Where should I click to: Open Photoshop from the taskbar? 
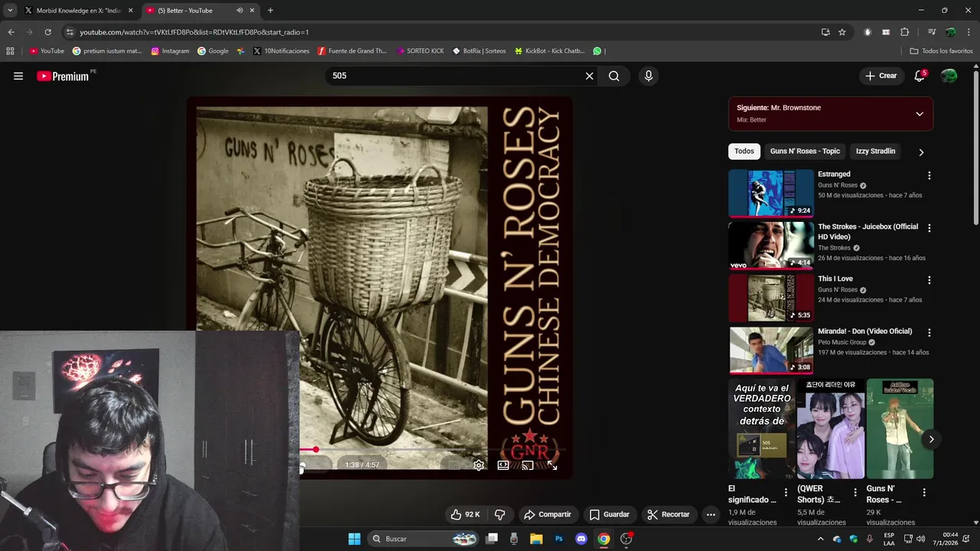pyautogui.click(x=559, y=539)
